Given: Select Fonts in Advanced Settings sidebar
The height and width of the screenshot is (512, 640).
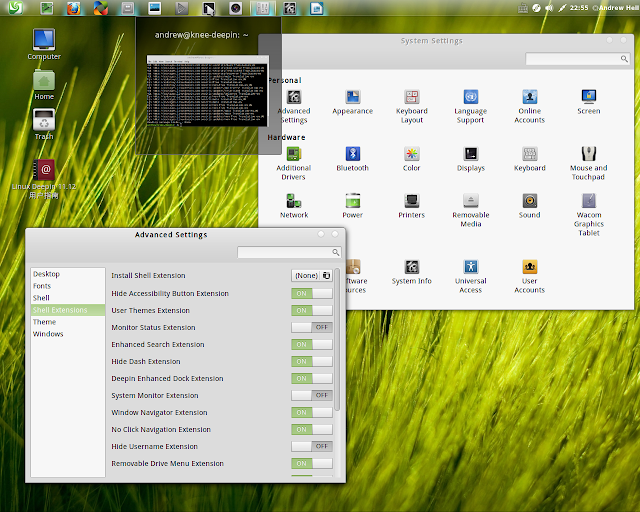Looking at the screenshot, I should pyautogui.click(x=42, y=286).
